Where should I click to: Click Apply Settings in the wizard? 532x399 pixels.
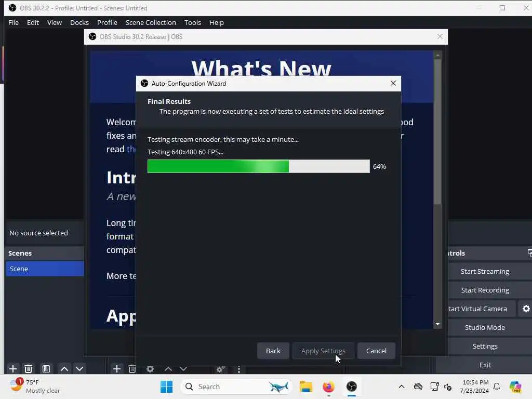coord(323,351)
